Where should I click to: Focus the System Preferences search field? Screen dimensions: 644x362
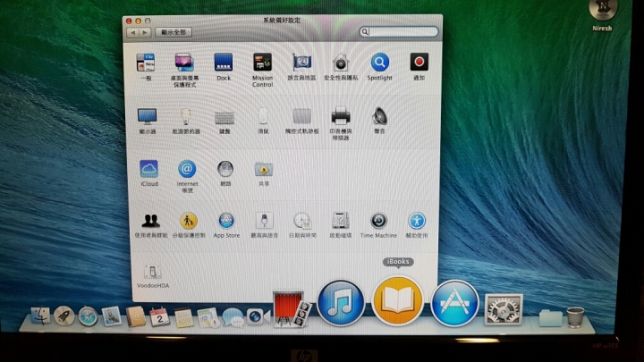(399, 31)
